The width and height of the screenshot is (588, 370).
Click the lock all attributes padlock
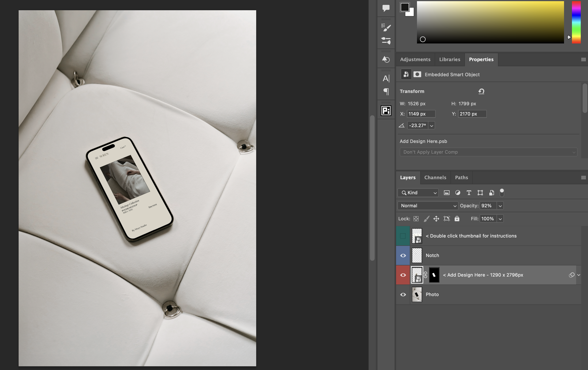[457, 218]
